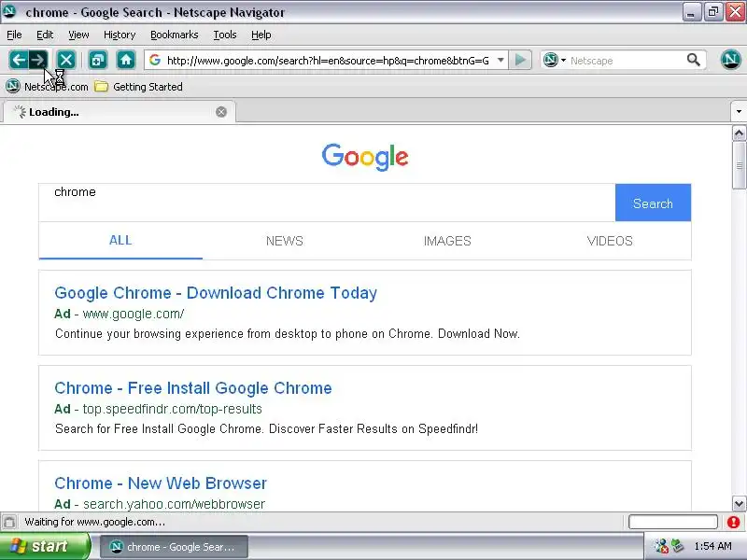Screen dimensions: 747x560
Task: Click the chrome - Google Search taskbar button
Action: (x=174, y=547)
